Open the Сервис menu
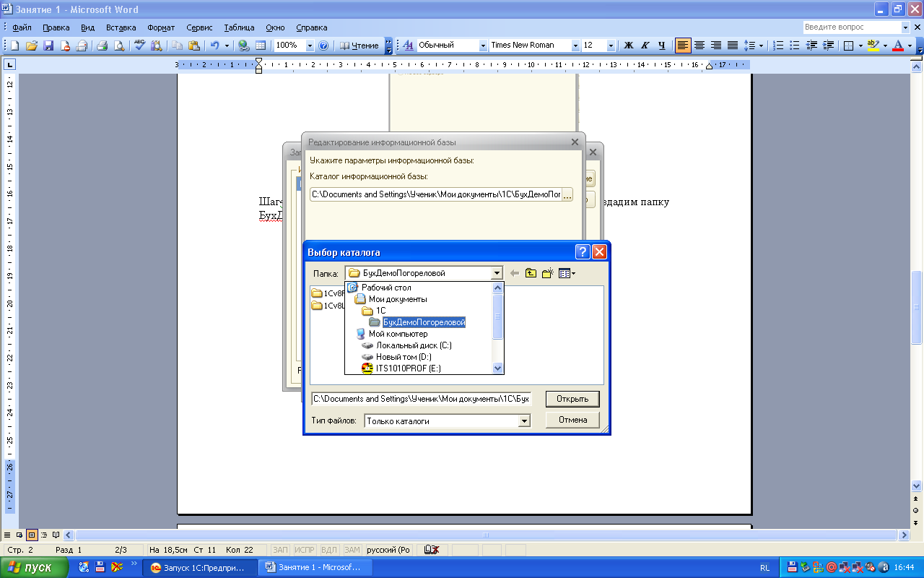The image size is (924, 578). click(x=199, y=27)
